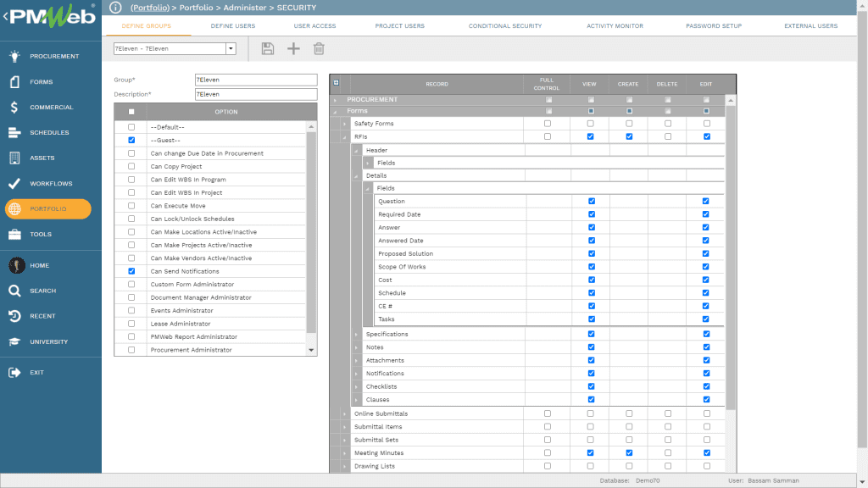Select Lease Administrator option text
The width and height of the screenshot is (868, 488).
[x=181, y=324]
